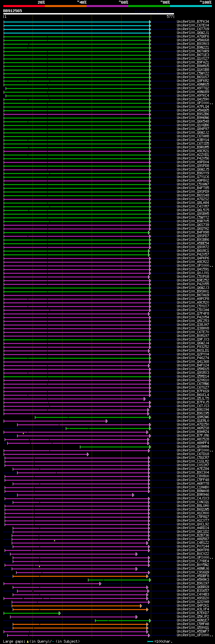Select the UniRef100_C1GLM2 label
Viewport: 215px width, 644px height.
(193, 461)
